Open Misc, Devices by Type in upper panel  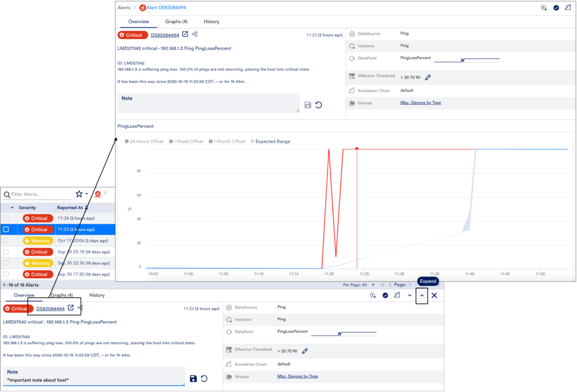420,103
